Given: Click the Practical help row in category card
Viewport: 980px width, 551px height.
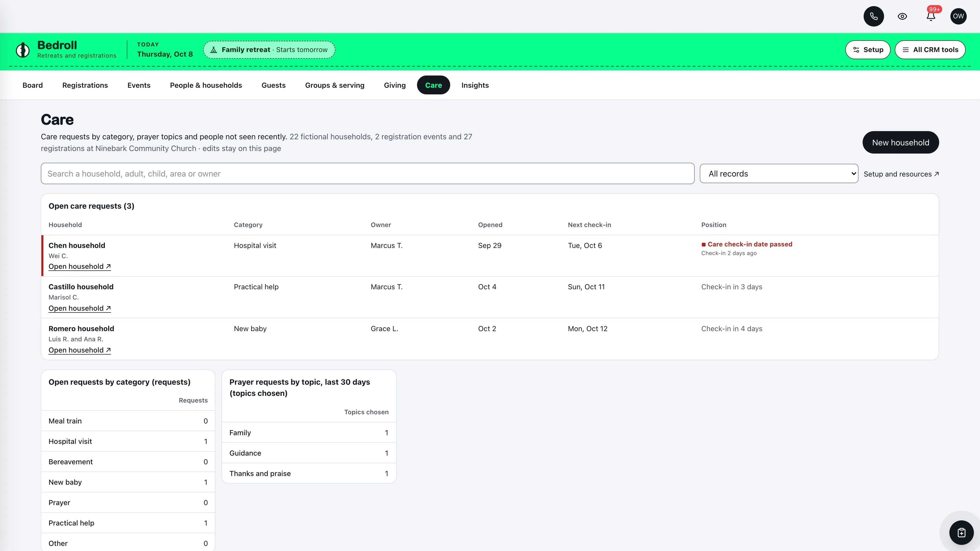Looking at the screenshot, I should (128, 523).
